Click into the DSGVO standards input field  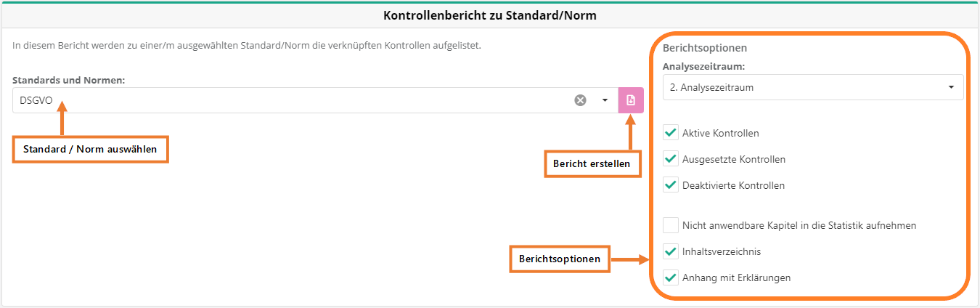pyautogui.click(x=290, y=100)
